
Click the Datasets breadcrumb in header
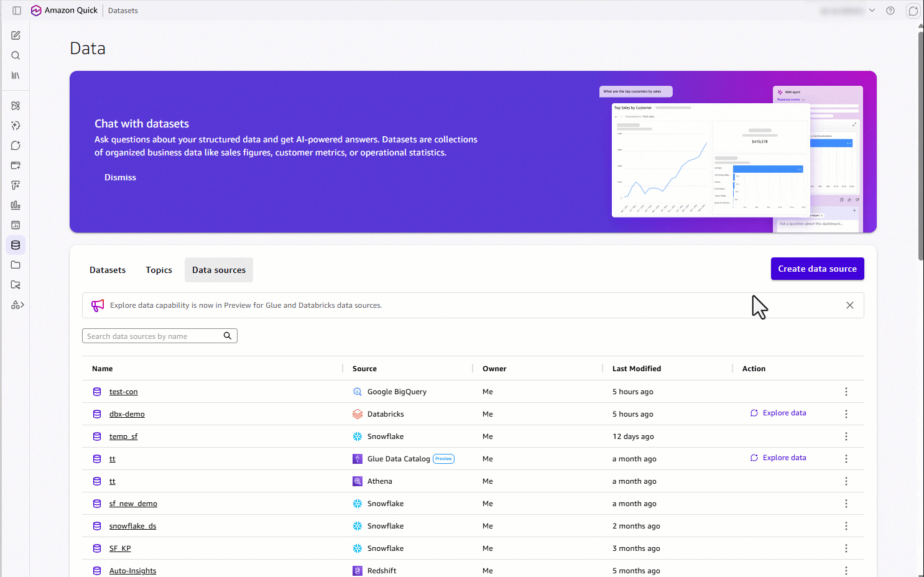(123, 11)
